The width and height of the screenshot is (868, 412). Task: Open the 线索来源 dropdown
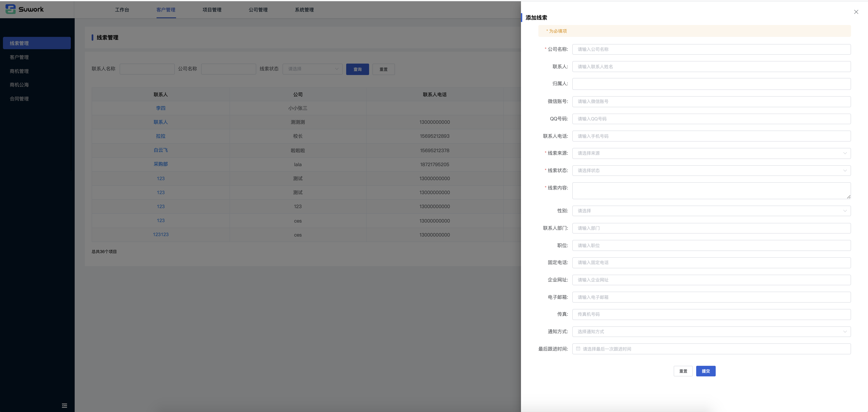click(711, 153)
